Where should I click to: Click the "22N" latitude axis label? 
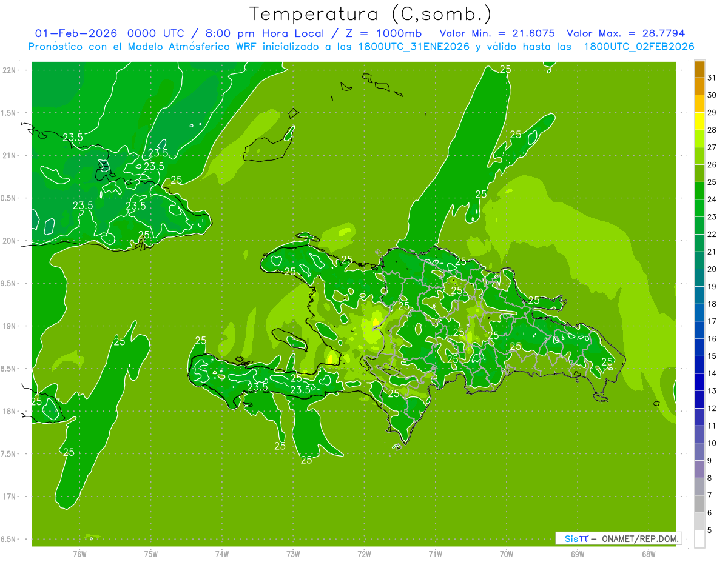(10, 70)
